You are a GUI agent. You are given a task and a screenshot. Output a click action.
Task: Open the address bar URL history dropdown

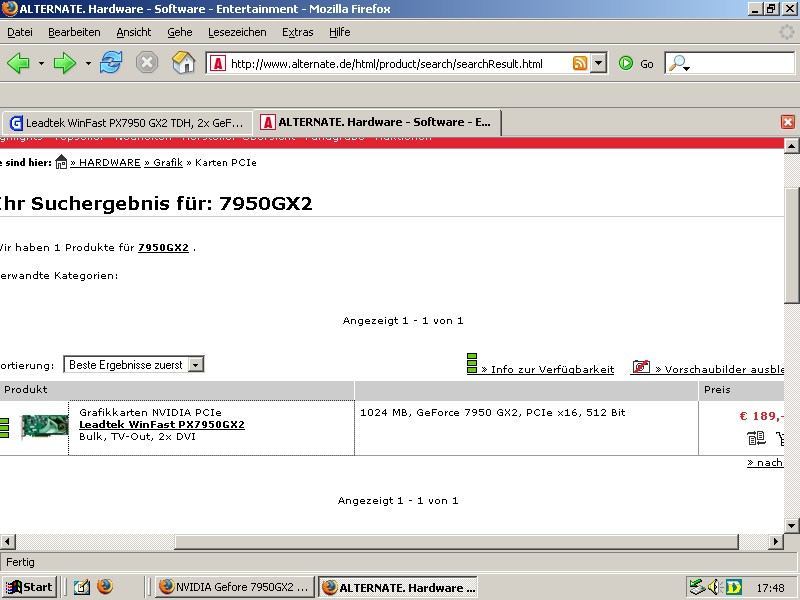[x=598, y=63]
